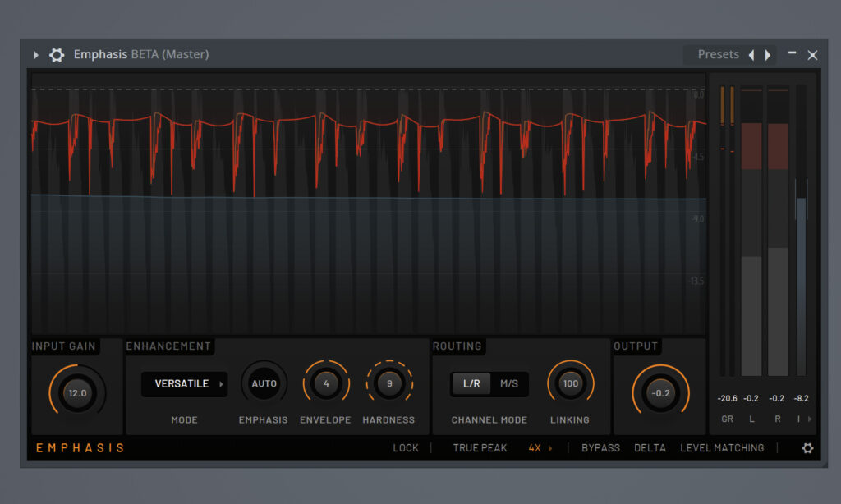This screenshot has width=841, height=504.
Task: Click the LINKING label
Action: coord(570,419)
